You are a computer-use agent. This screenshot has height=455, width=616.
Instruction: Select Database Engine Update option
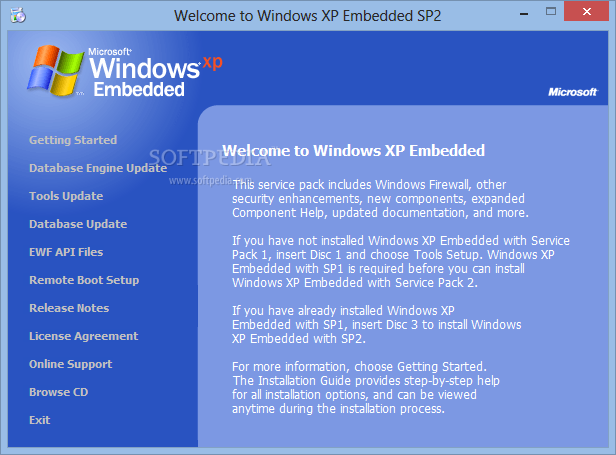coord(98,168)
